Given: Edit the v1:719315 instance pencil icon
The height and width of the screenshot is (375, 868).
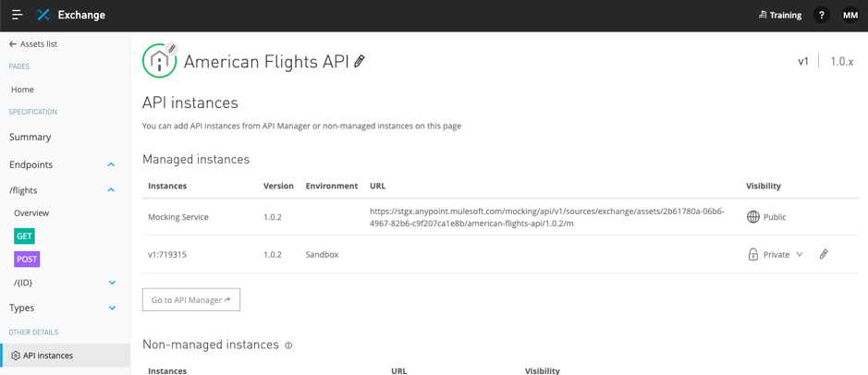Looking at the screenshot, I should [824, 254].
